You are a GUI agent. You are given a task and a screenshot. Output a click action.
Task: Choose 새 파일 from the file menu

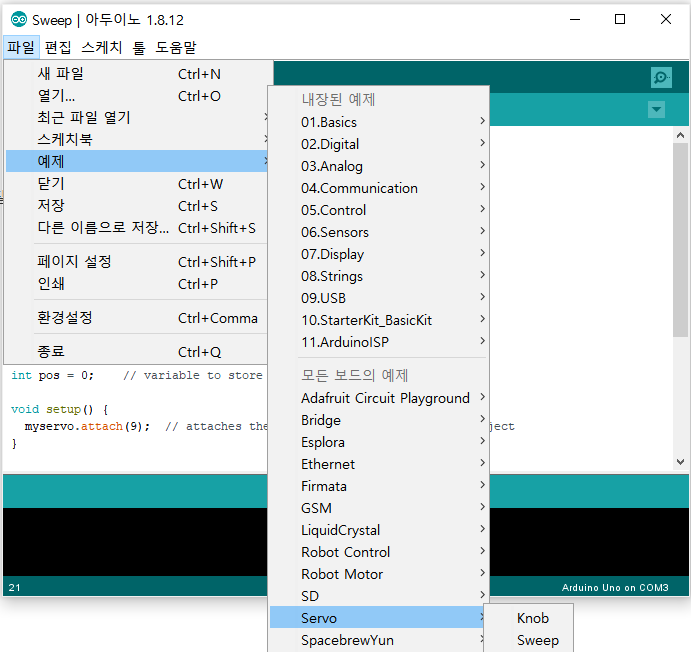click(x=137, y=74)
